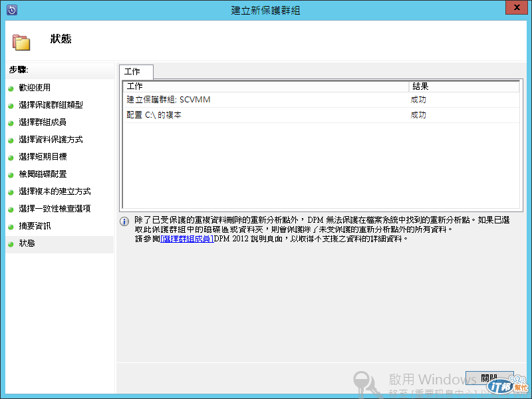
Task: Click green bullet next to 選擇保護群組類型
Action: pyautogui.click(x=11, y=106)
